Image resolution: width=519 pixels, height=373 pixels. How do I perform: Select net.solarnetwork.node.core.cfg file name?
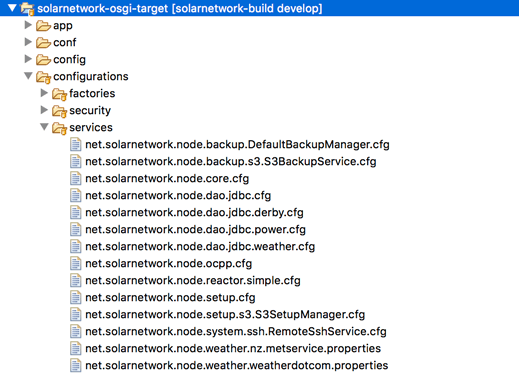pyautogui.click(x=167, y=179)
